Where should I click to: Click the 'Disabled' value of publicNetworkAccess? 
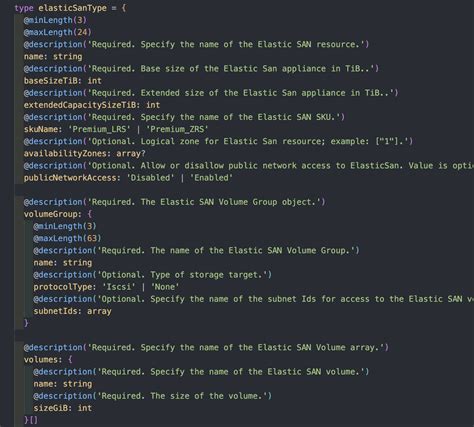coord(150,178)
